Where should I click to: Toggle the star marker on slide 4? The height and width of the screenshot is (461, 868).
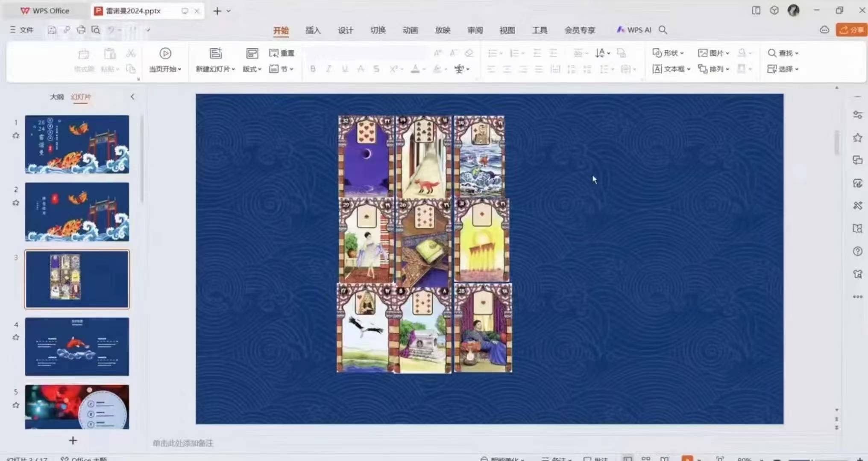pos(16,337)
